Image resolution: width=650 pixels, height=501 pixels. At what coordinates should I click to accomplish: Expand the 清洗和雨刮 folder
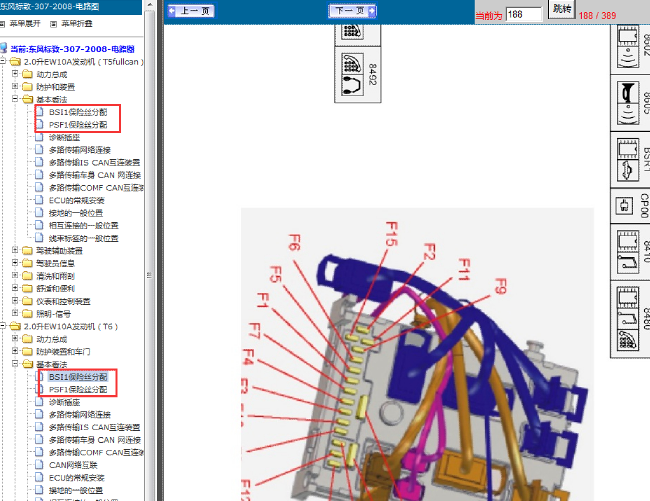pyautogui.click(x=15, y=275)
